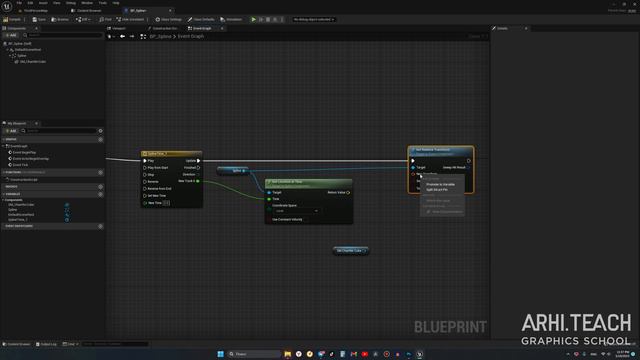Open Content Drawer in bottom status bar
The width and height of the screenshot is (640, 360).
coord(16,344)
